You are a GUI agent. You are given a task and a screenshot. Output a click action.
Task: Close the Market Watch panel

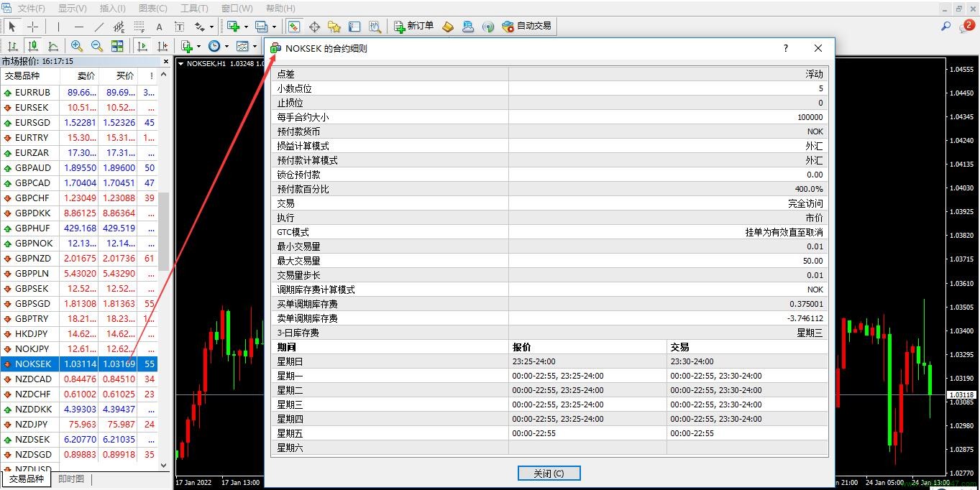pos(166,61)
